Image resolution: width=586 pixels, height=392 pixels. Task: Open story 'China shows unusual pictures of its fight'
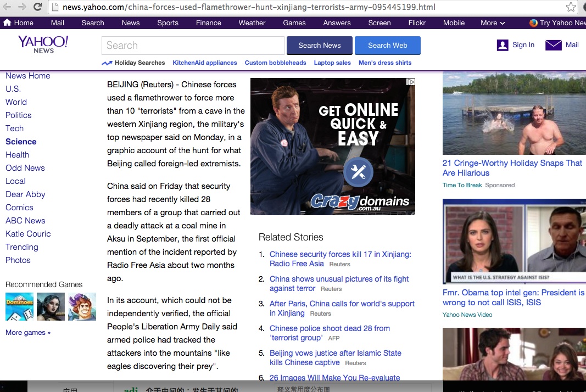(339, 284)
